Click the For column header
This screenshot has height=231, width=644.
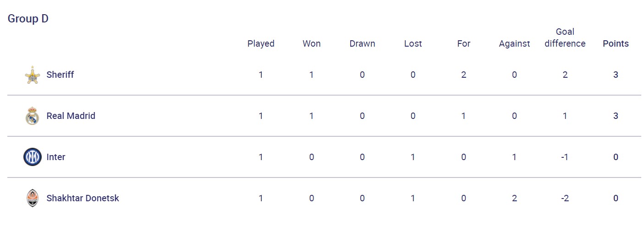point(464,43)
